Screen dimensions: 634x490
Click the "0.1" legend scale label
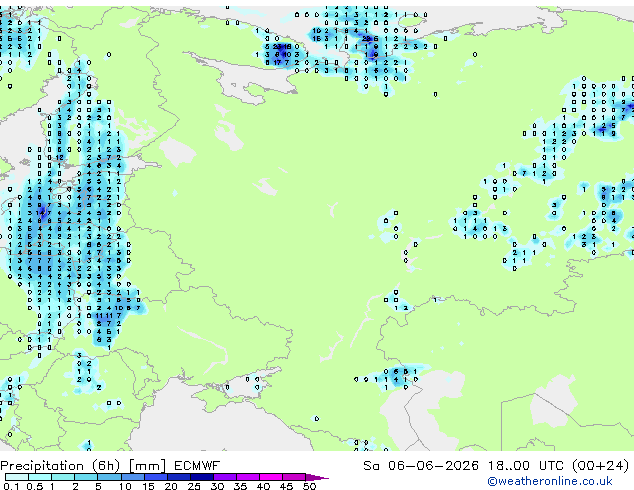11,486
